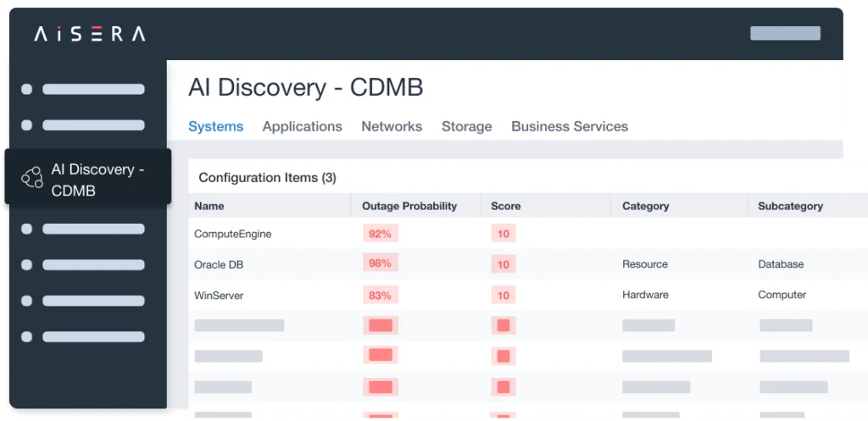Sort by the Name column header
The image size is (868, 421).
[209, 206]
